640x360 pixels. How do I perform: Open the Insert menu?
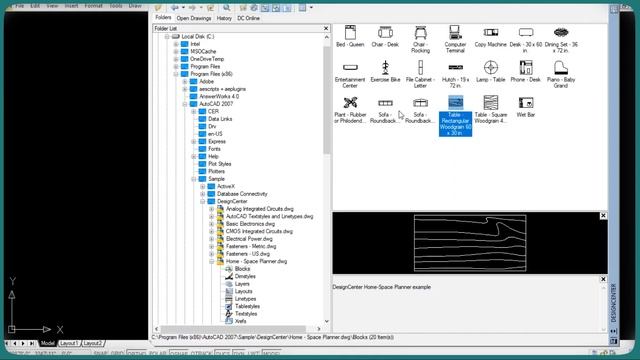coord(71,5)
